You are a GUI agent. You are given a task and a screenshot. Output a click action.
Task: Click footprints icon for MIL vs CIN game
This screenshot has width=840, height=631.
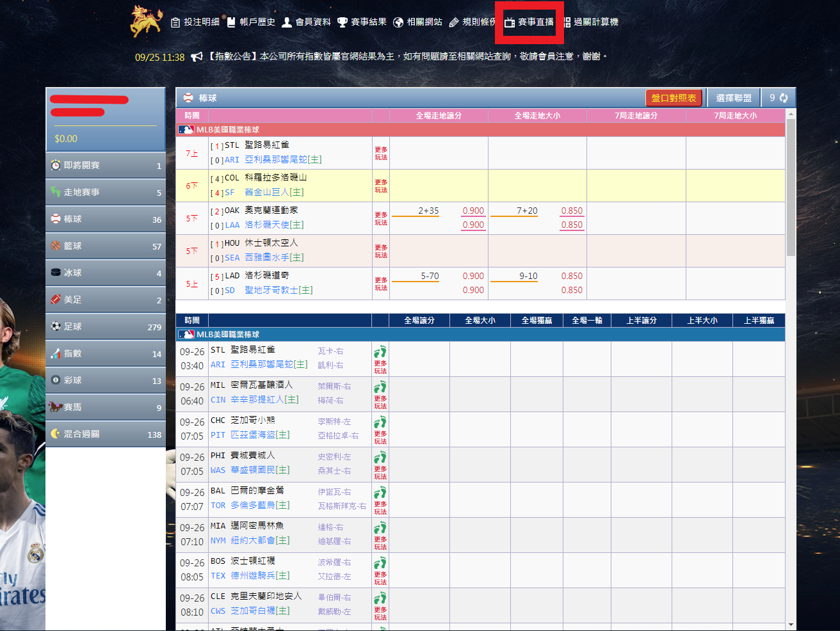[x=380, y=387]
